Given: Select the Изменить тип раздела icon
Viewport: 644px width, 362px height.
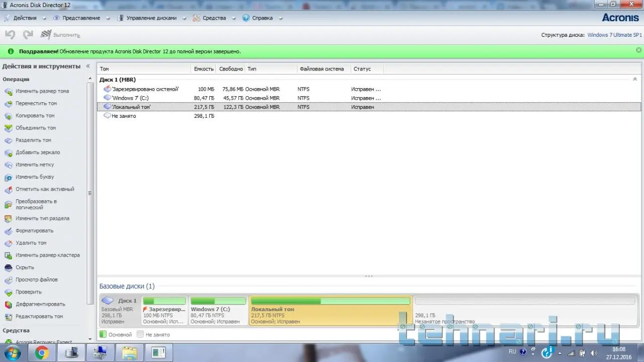Looking at the screenshot, I should pos(8,219).
